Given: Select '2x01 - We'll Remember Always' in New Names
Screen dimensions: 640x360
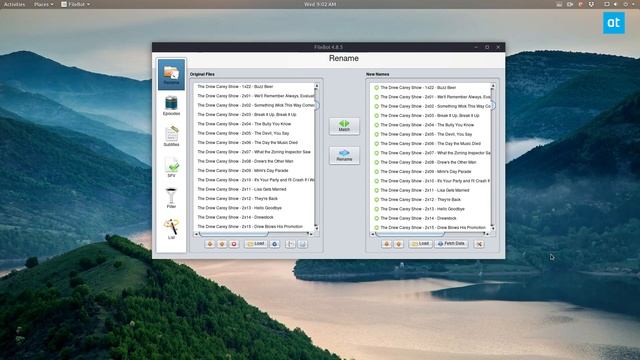Looking at the screenshot, I should [431, 97].
